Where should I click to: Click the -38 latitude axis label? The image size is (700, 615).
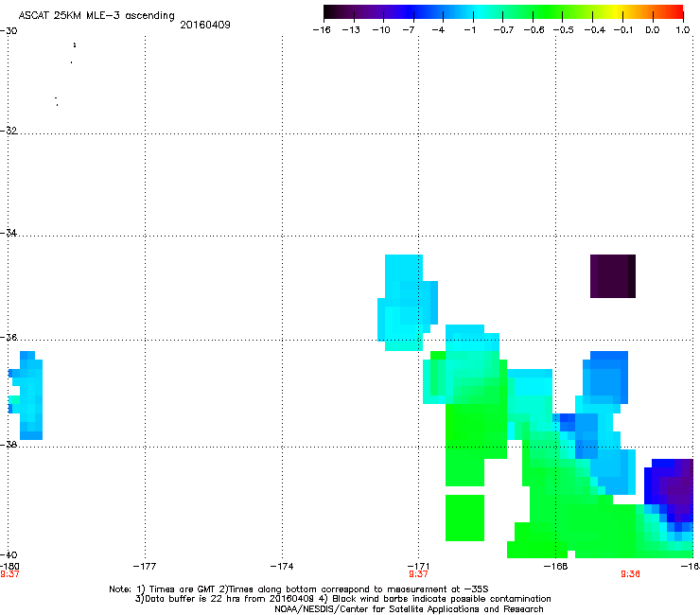(x=9, y=445)
